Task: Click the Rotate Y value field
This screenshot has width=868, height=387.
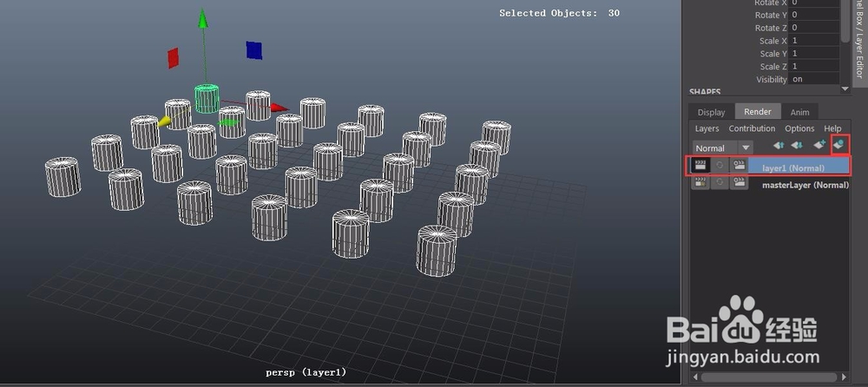Action: (814, 15)
